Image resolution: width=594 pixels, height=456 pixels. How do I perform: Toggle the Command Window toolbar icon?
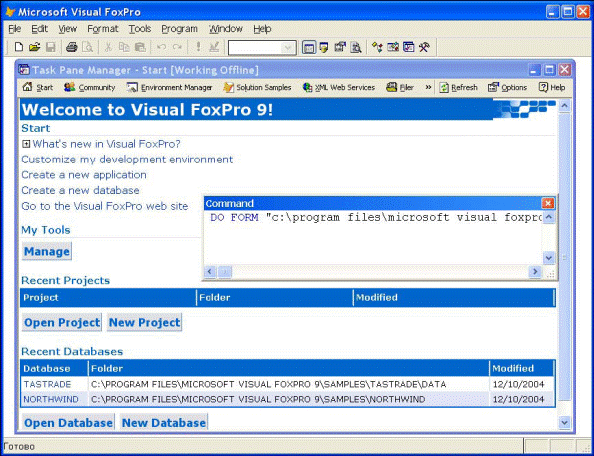[309, 48]
